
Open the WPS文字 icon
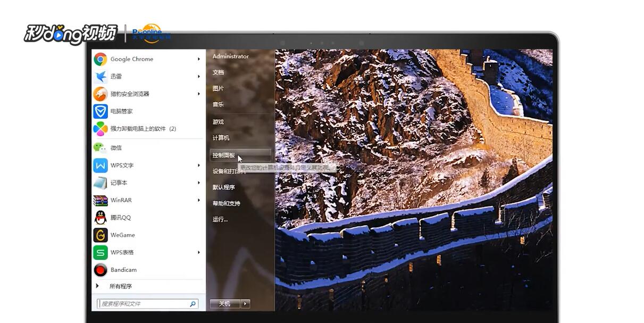[x=101, y=165]
